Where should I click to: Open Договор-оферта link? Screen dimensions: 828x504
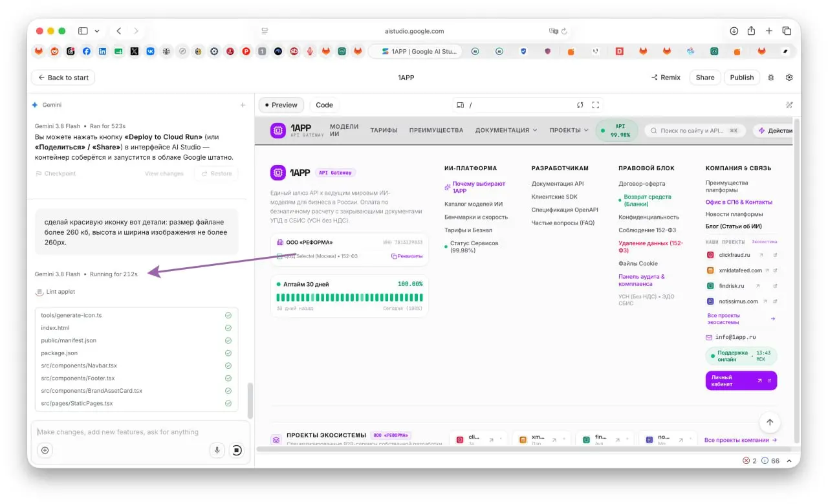click(x=642, y=184)
